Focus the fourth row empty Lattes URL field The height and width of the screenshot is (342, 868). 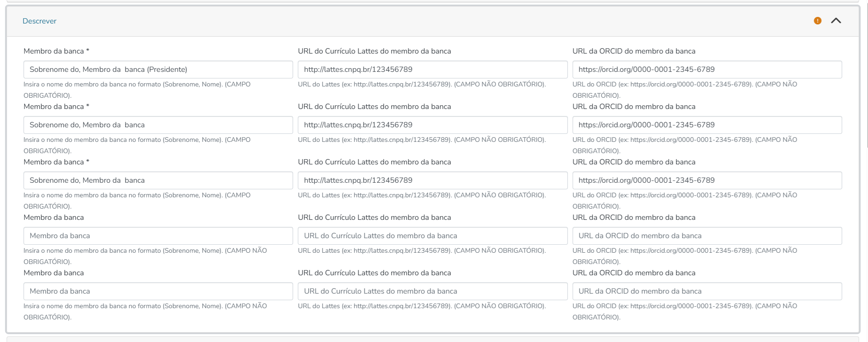point(432,236)
